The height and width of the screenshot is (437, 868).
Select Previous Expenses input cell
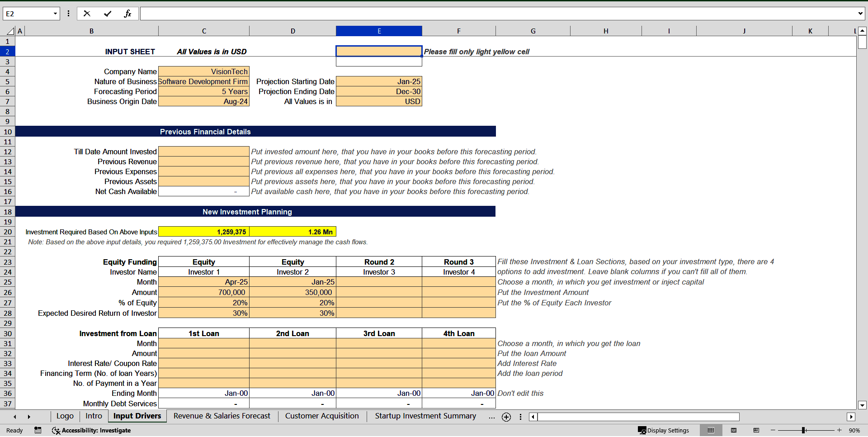204,171
